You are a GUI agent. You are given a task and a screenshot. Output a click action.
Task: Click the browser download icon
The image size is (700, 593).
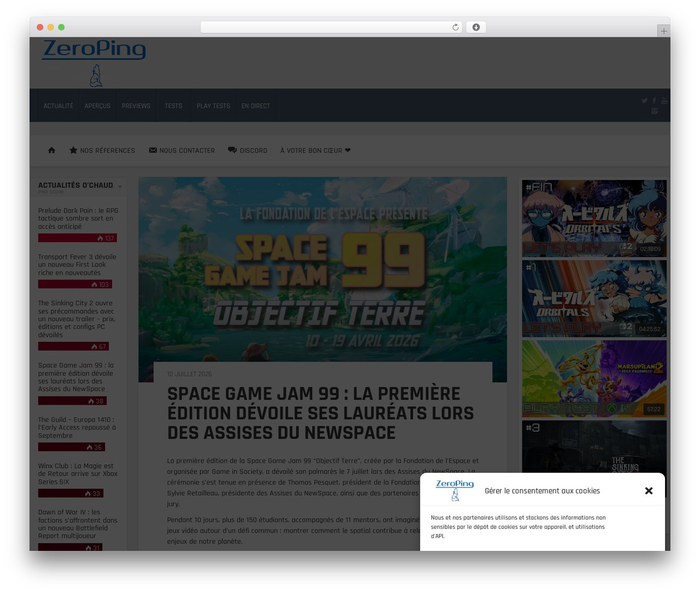click(x=476, y=27)
